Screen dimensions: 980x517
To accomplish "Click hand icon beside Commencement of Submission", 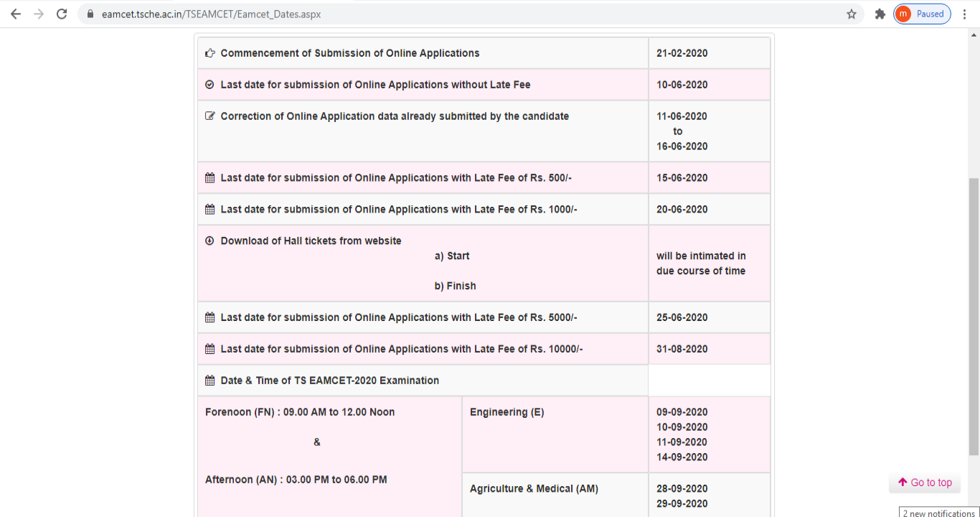I will click(210, 53).
